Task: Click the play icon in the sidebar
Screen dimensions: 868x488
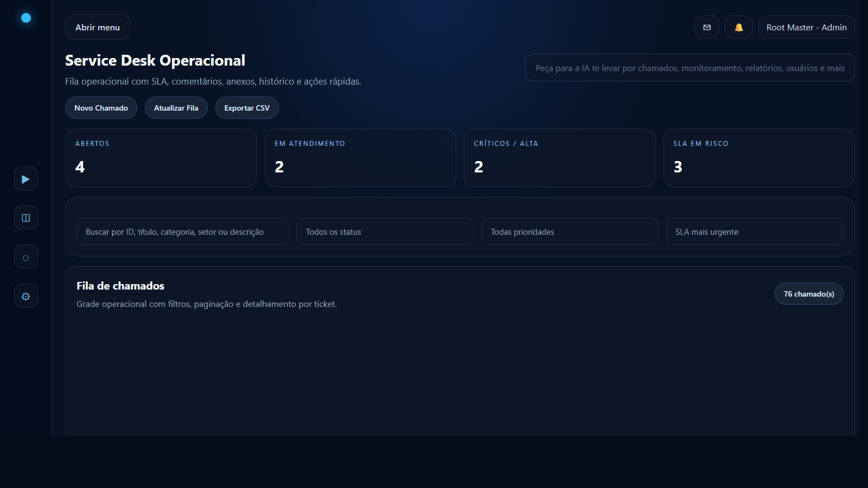Action: pyautogui.click(x=25, y=178)
